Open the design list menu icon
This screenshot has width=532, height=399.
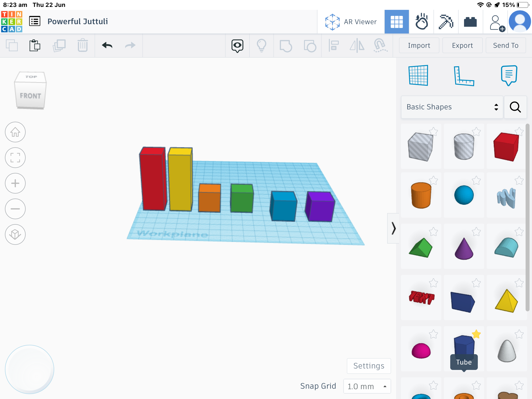tap(35, 21)
